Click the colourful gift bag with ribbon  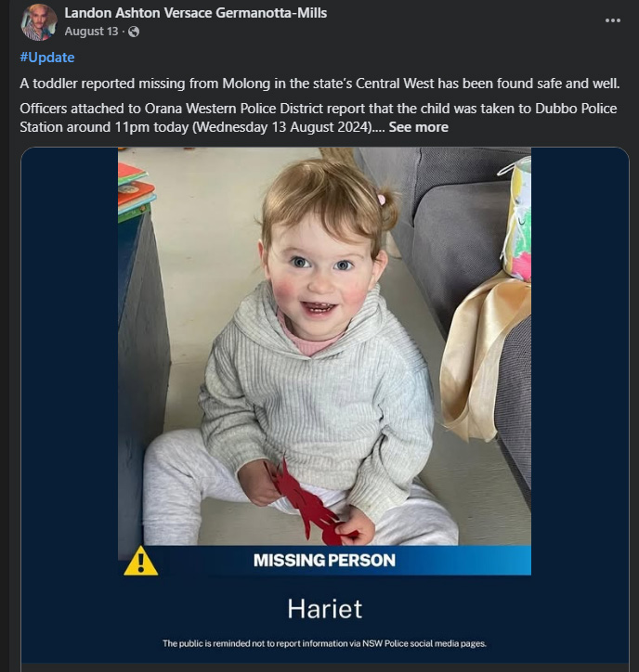pos(516,218)
